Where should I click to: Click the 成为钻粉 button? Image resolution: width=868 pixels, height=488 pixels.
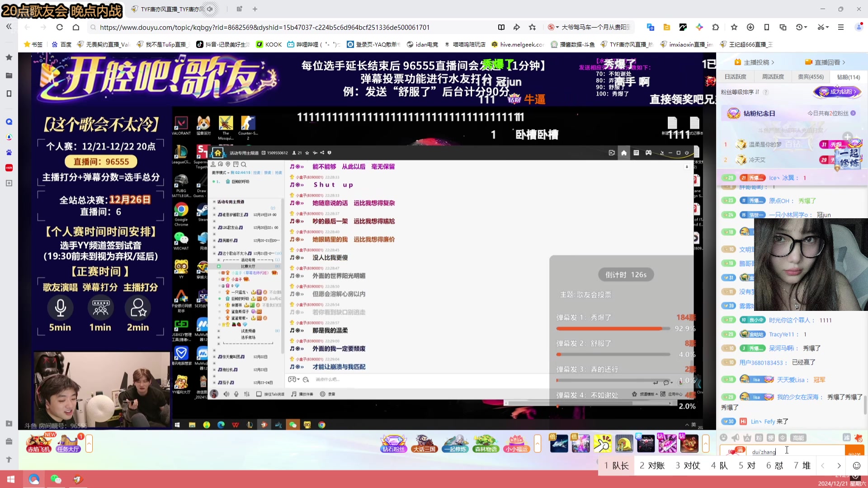pos(838,92)
